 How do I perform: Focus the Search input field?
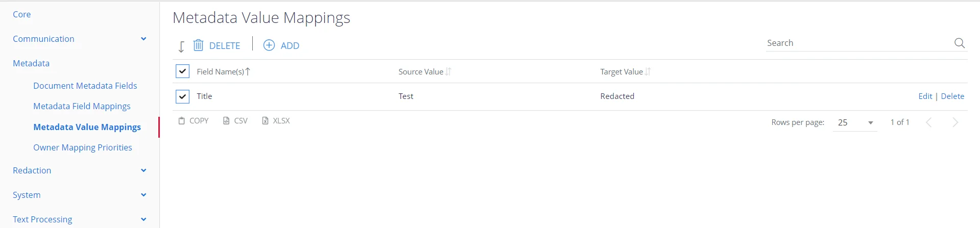pos(858,43)
